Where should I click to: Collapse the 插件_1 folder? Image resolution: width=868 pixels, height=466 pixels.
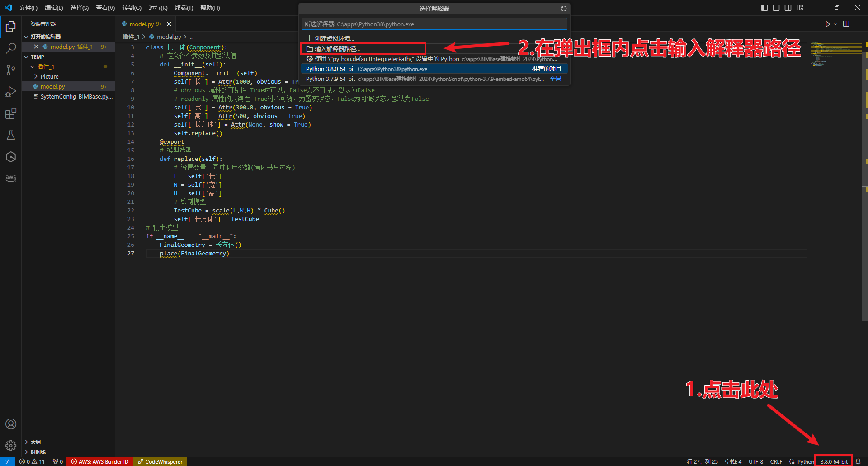[45, 66]
